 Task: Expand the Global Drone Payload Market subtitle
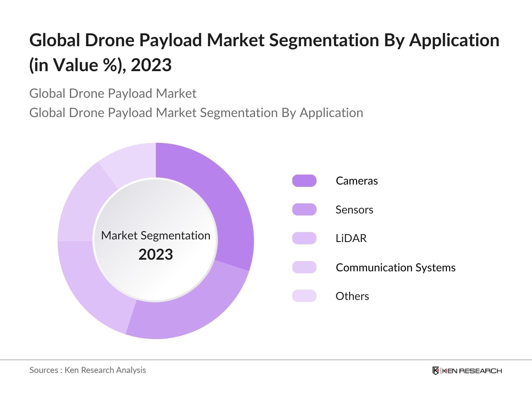(x=113, y=93)
